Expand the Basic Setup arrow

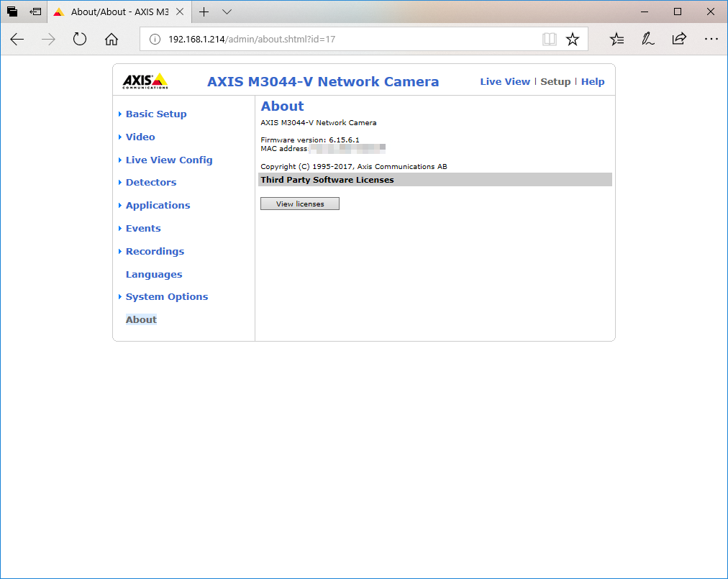pyautogui.click(x=120, y=114)
